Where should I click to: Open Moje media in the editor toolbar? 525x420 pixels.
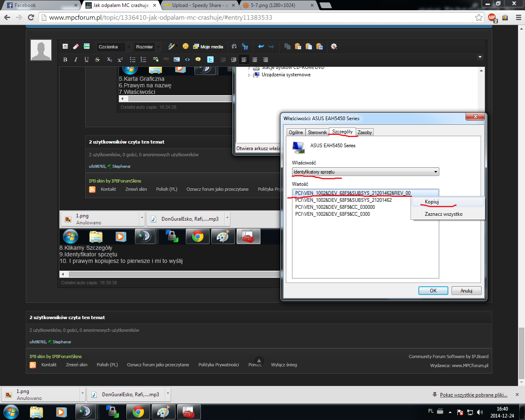(208, 47)
